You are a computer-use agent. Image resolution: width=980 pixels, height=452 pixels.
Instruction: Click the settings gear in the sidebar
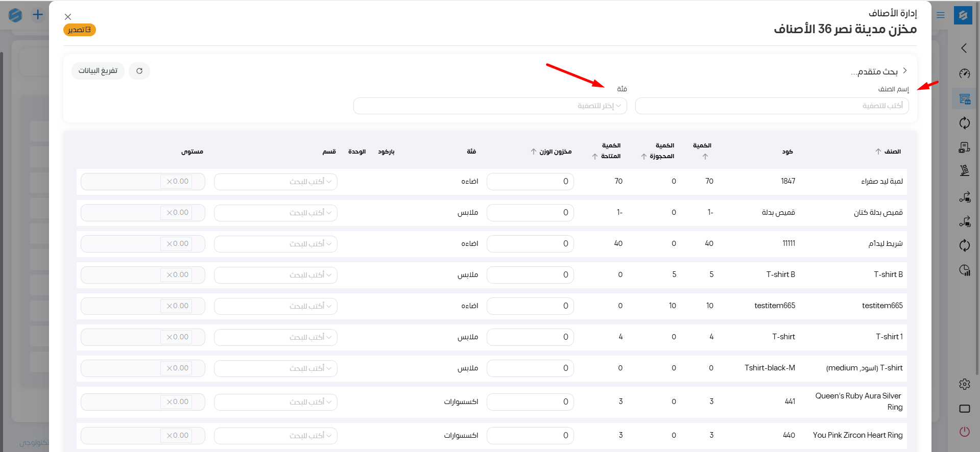pos(964,384)
